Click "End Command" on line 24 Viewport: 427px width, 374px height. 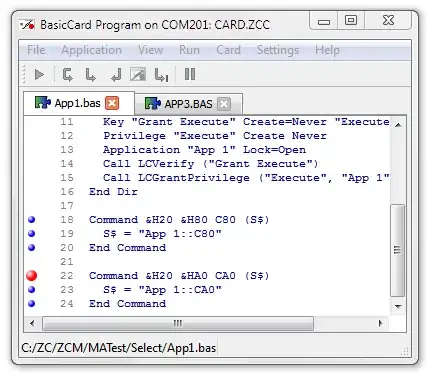(x=127, y=304)
